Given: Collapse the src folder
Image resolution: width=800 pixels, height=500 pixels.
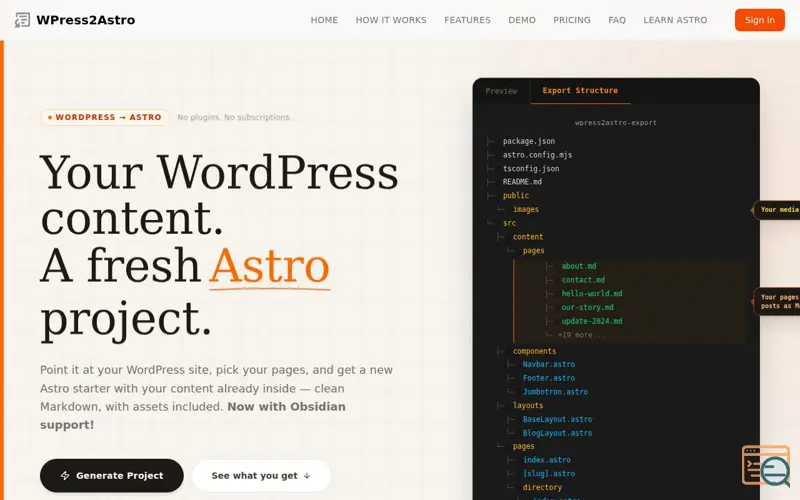Looking at the screenshot, I should [x=509, y=223].
